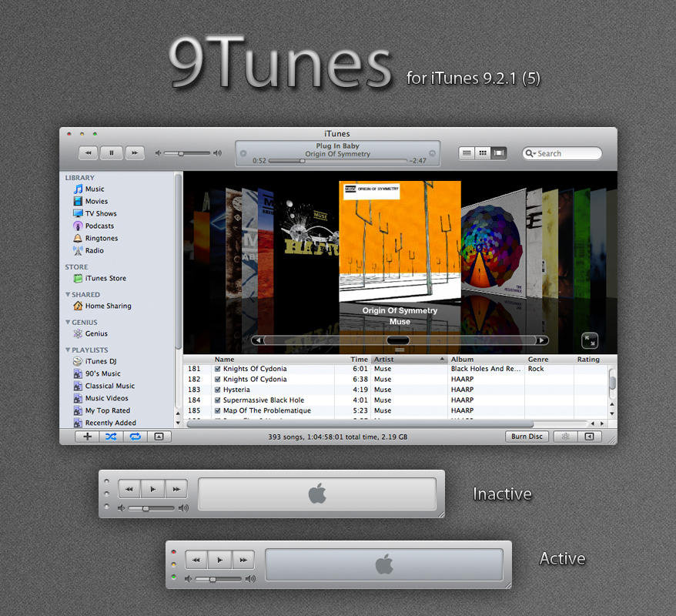Image resolution: width=676 pixels, height=616 pixels.
Task: Toggle shuffle
Action: (x=111, y=437)
